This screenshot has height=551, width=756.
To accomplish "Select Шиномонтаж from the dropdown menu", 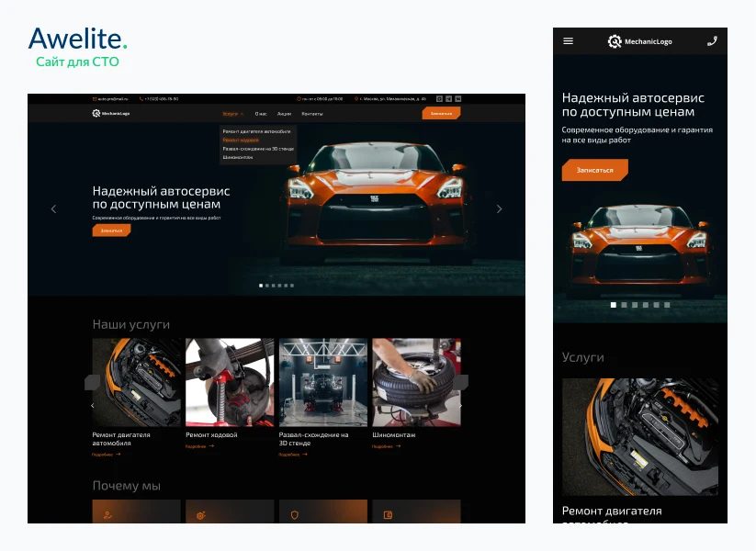I will pyautogui.click(x=237, y=157).
